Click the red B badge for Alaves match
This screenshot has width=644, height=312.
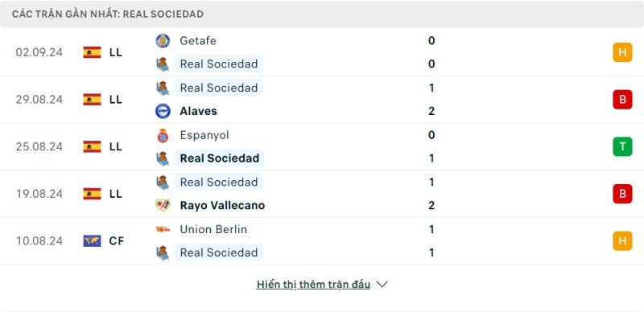(x=622, y=100)
